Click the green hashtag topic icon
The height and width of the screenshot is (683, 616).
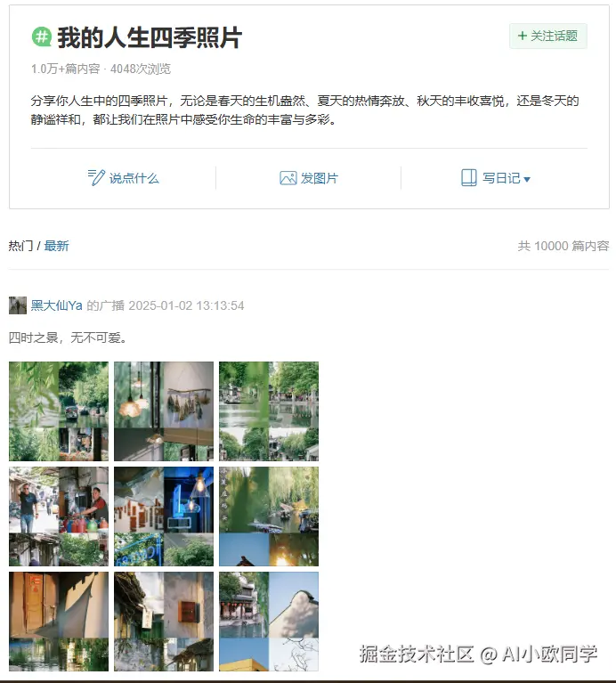point(42,37)
